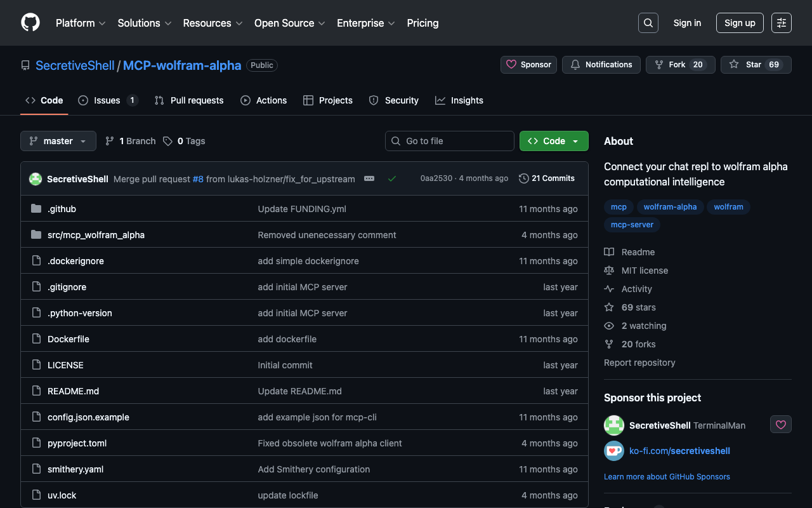Image resolution: width=812 pixels, height=508 pixels.
Task: Click the search magnifier icon
Action: pos(648,23)
